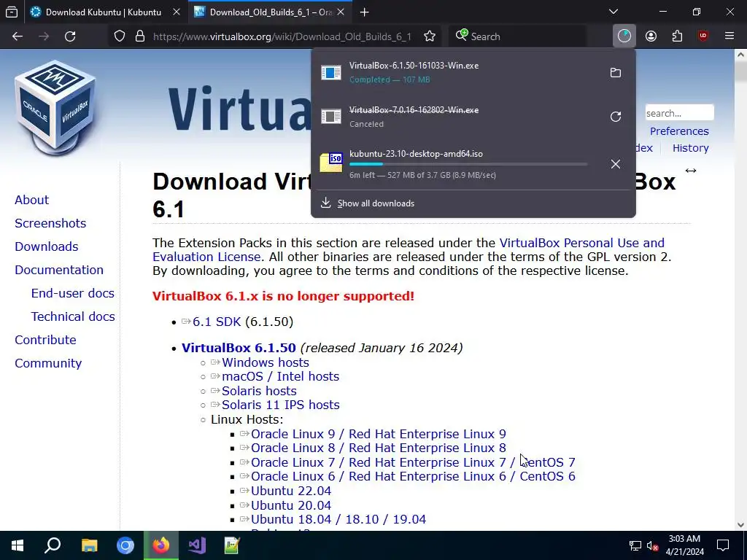Click the muted volume tray icon
Image resolution: width=747 pixels, height=560 pixels.
click(652, 546)
